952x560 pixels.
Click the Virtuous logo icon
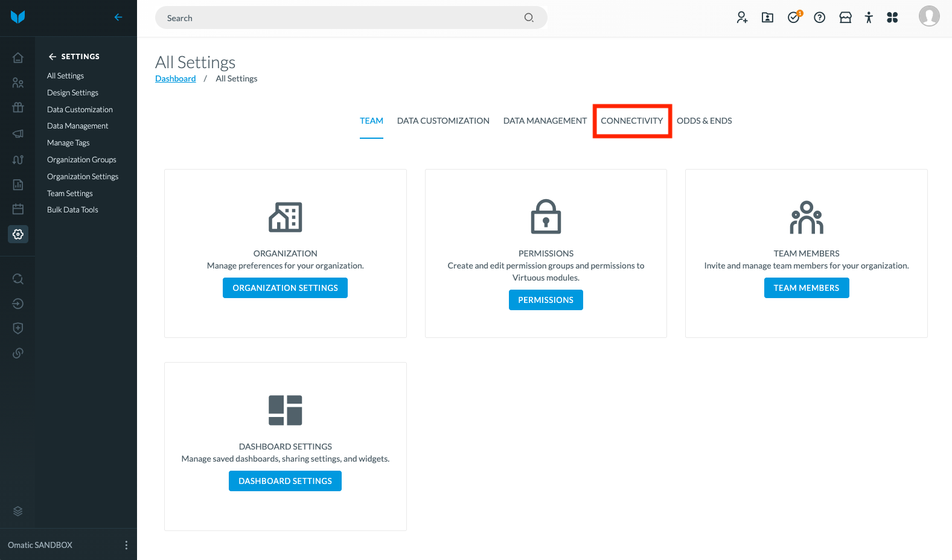tap(18, 17)
